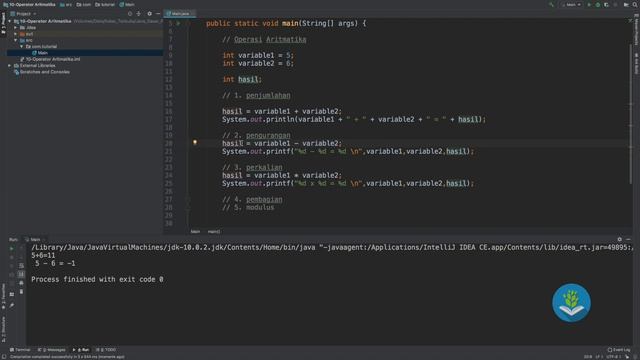Screen dimensions: 640x360
Task: Expand the External Libraries node
Action: 10,65
